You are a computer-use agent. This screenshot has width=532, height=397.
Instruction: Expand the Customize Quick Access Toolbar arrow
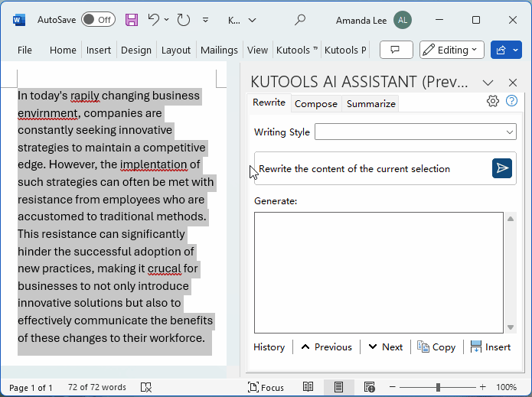coord(205,20)
